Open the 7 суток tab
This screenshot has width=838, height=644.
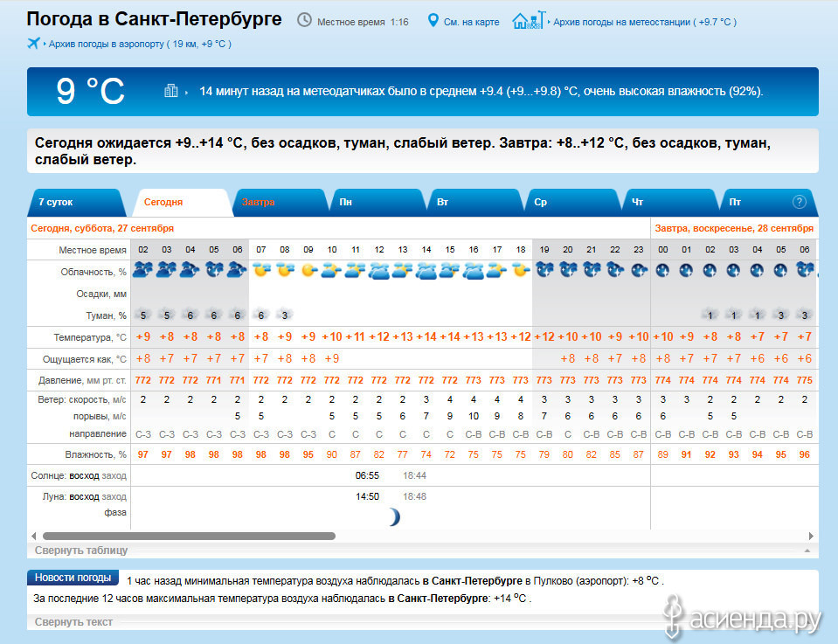click(76, 203)
